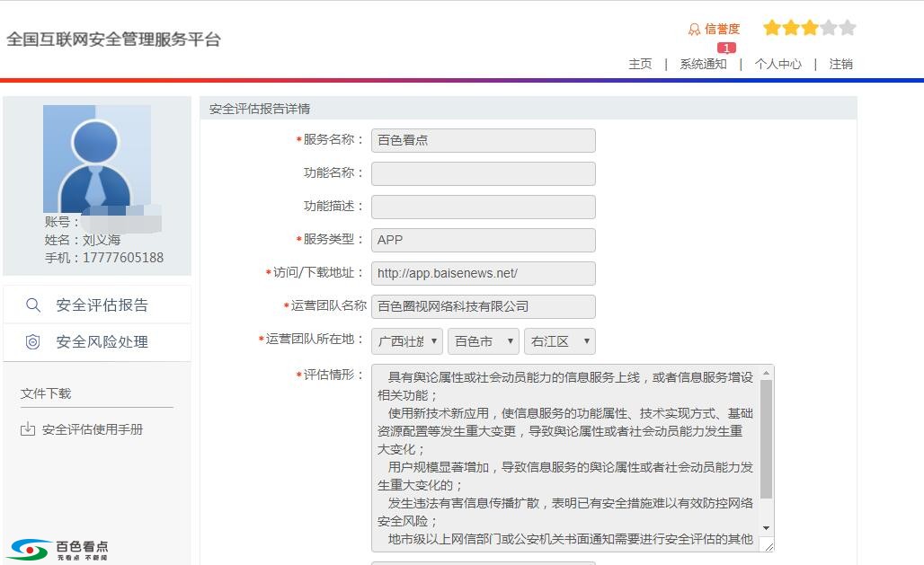Click the 信誉度 badge icon
The width and height of the screenshot is (924, 565).
point(694,30)
